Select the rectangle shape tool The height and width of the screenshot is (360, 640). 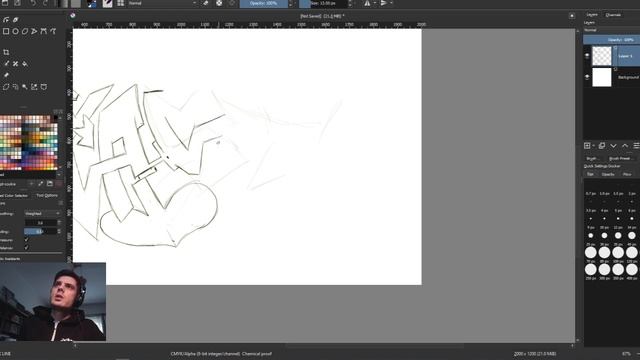[x=6, y=31]
